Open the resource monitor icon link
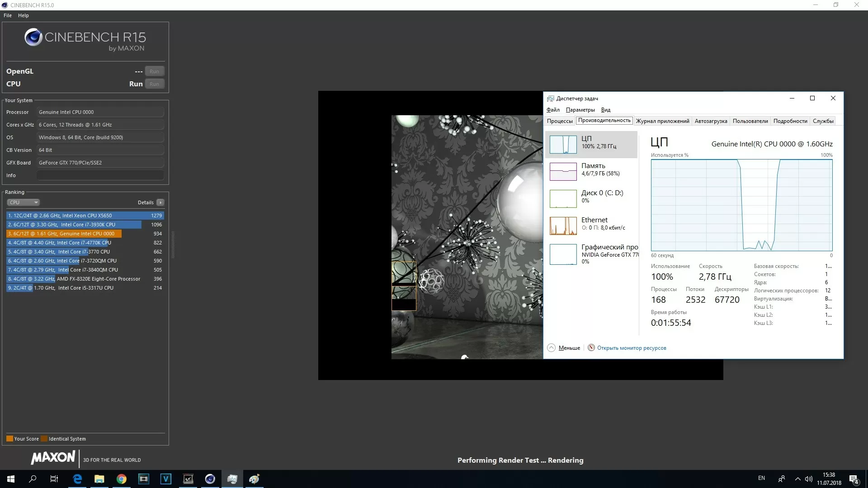 591,347
